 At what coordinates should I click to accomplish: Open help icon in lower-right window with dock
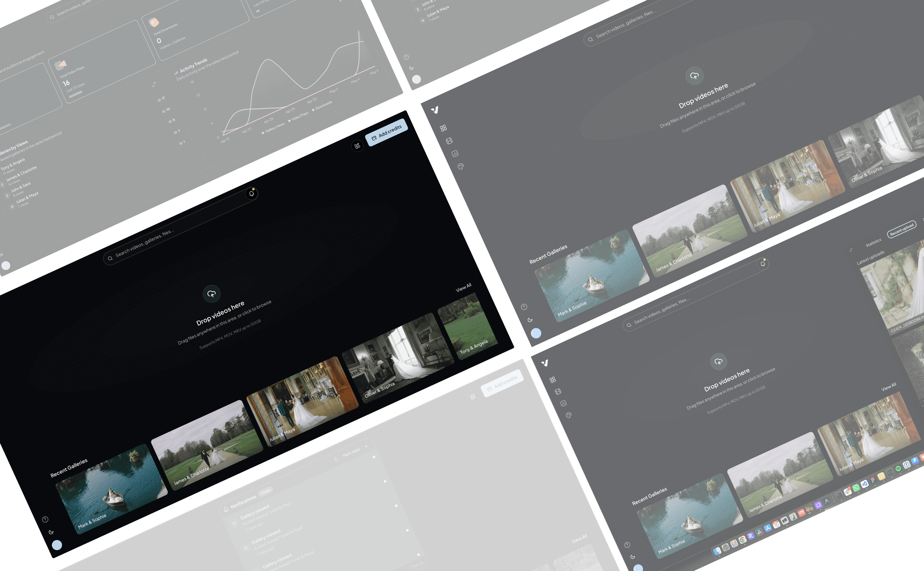click(x=627, y=545)
